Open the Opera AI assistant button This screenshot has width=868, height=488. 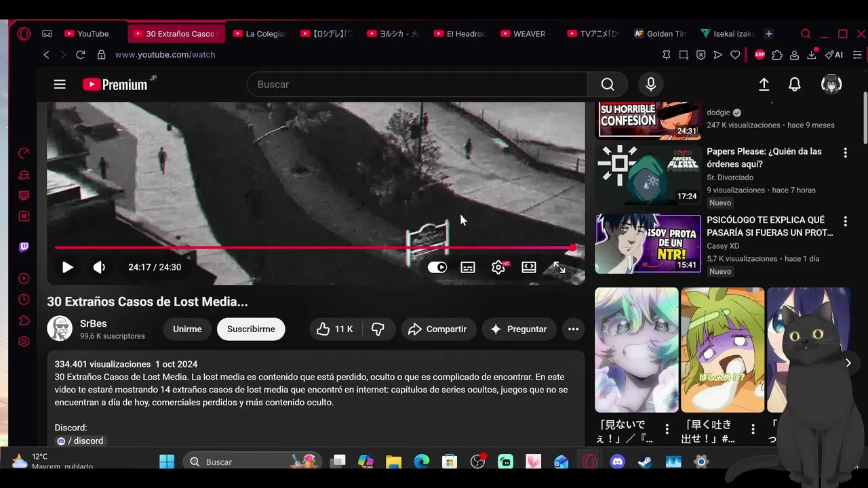(834, 55)
